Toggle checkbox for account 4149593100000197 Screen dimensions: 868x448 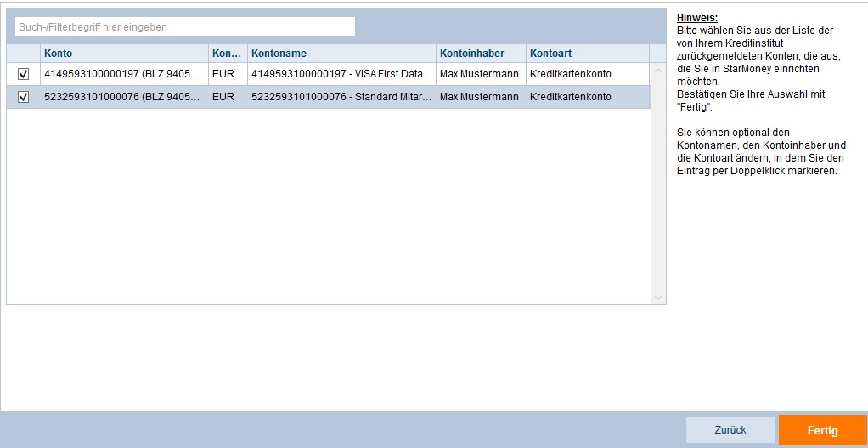[23, 74]
